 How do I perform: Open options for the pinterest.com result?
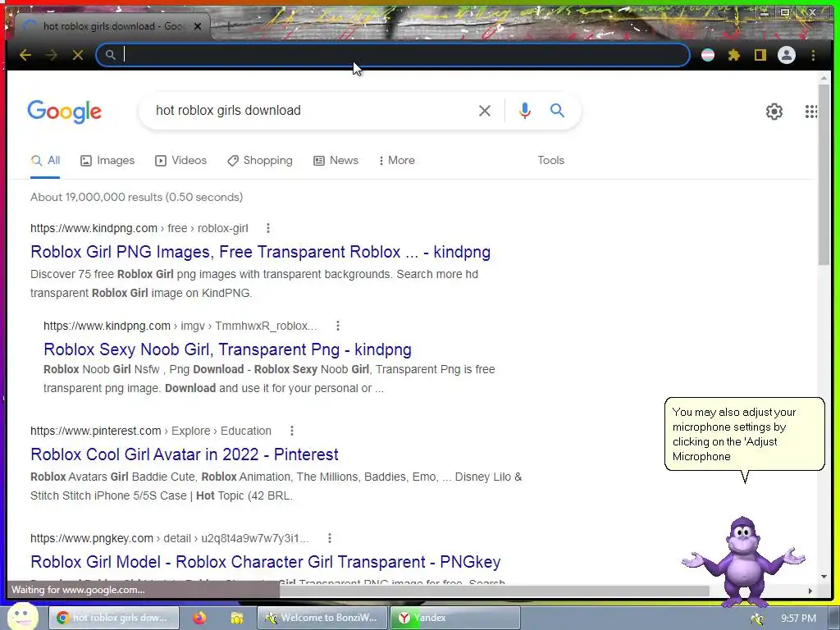[x=291, y=431]
